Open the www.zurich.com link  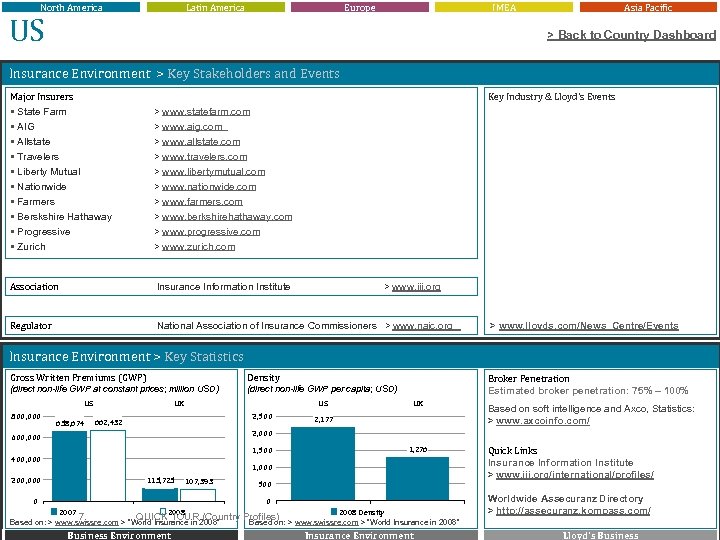198,247
